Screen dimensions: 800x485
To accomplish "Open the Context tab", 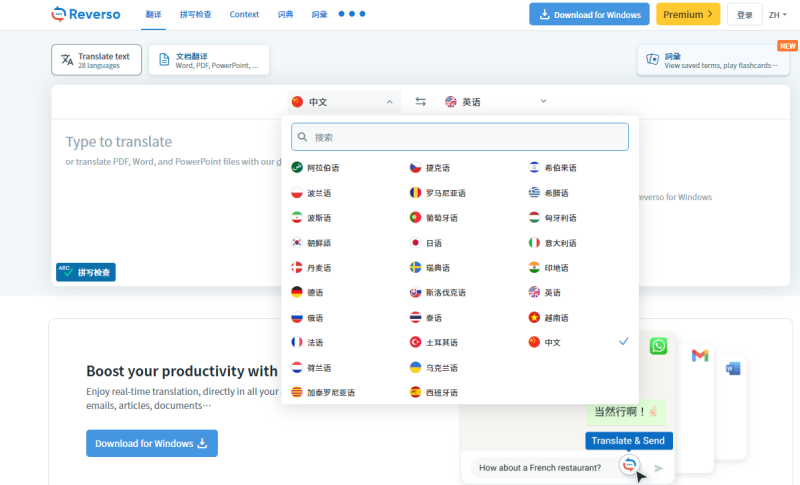I will 244,15.
